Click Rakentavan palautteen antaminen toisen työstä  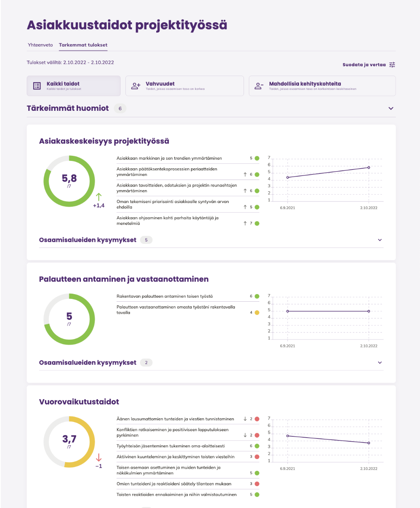pos(165,296)
